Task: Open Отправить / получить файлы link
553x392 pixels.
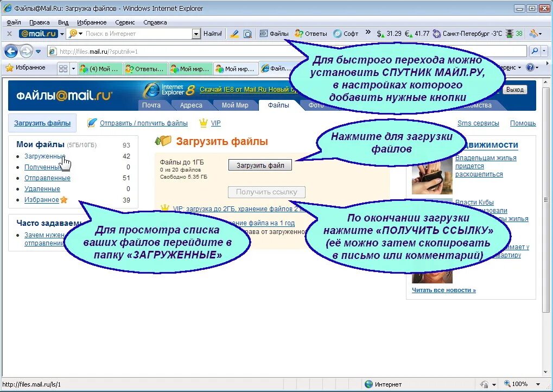Action: pos(143,123)
